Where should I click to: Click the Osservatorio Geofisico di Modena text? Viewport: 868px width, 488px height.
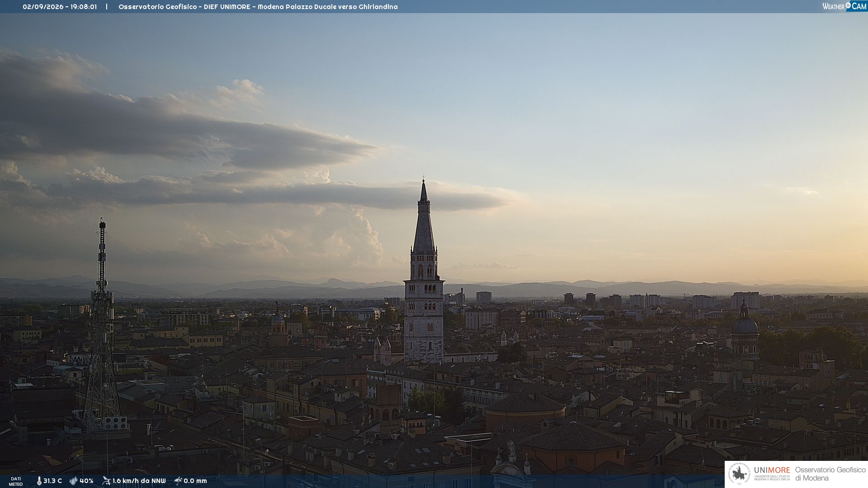[x=830, y=474]
